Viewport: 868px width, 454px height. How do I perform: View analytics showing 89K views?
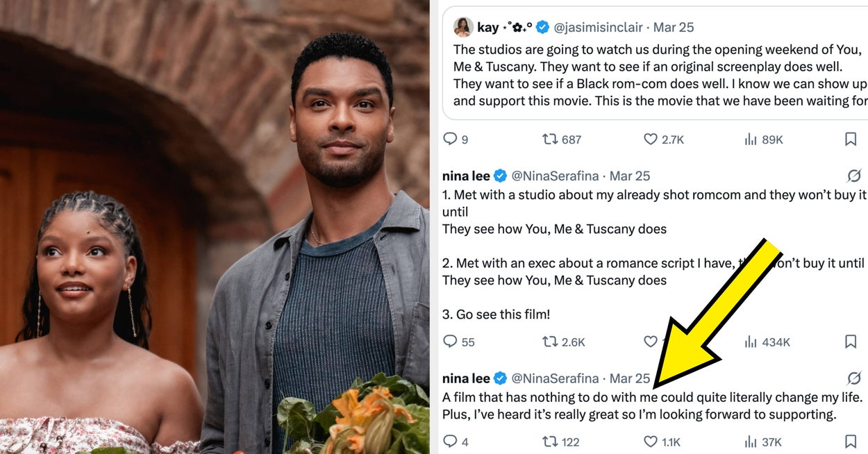tap(751, 140)
